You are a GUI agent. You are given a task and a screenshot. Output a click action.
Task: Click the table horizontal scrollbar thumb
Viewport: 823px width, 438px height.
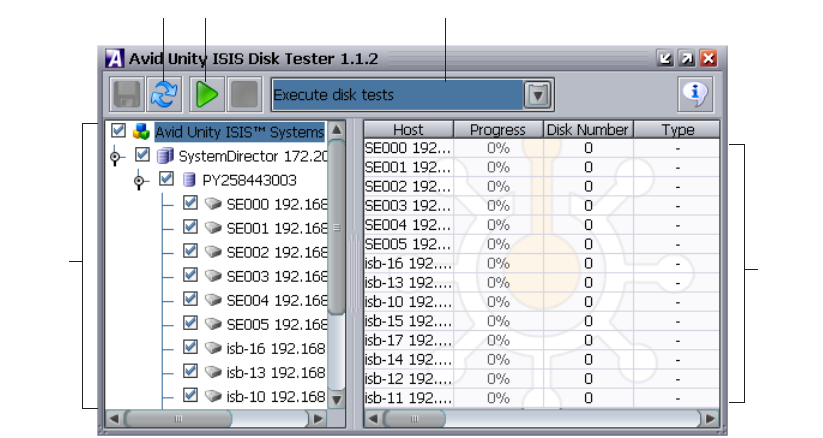point(415,419)
